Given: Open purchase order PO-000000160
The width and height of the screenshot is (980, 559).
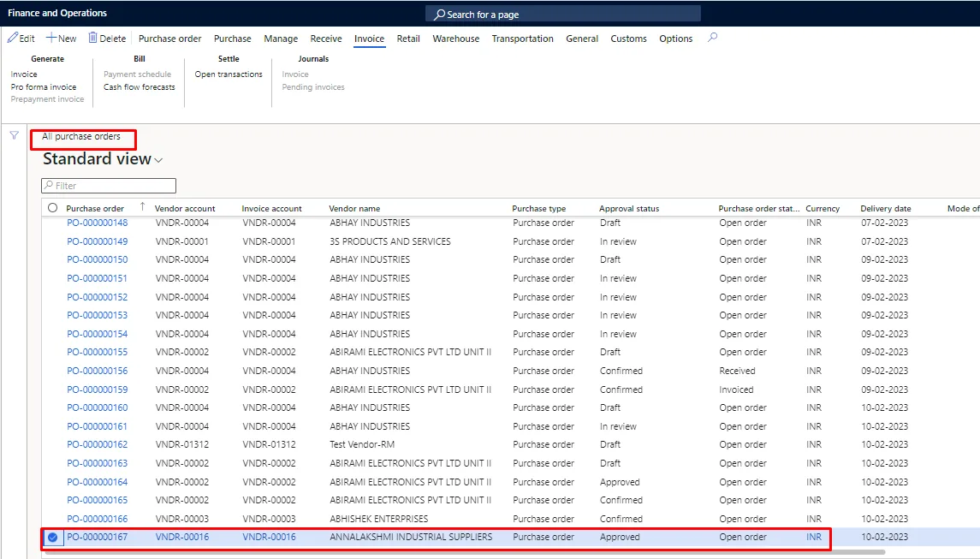Looking at the screenshot, I should (98, 407).
